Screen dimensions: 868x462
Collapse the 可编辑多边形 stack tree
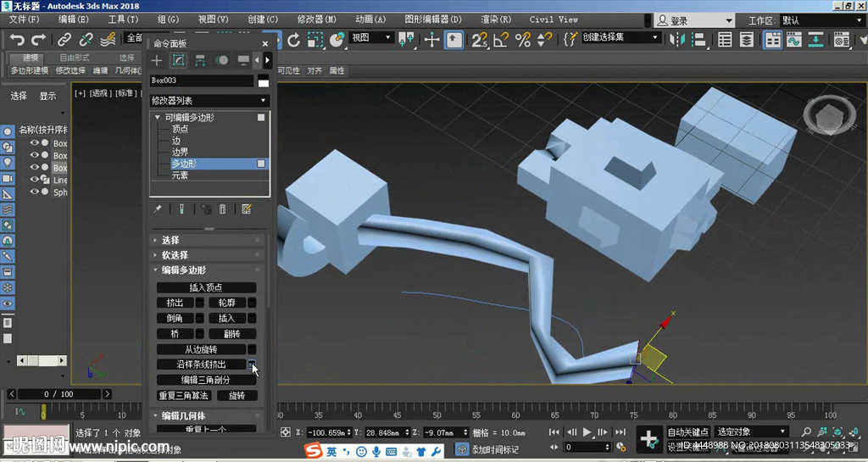click(x=157, y=117)
